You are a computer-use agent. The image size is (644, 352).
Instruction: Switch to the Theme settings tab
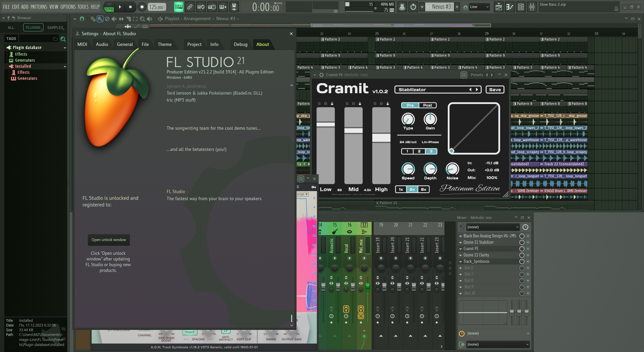pyautogui.click(x=165, y=44)
